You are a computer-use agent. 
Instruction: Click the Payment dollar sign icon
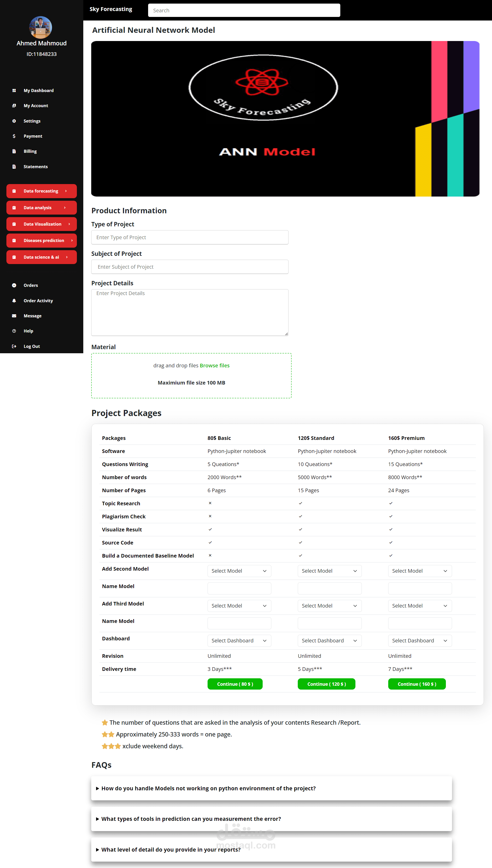click(14, 136)
